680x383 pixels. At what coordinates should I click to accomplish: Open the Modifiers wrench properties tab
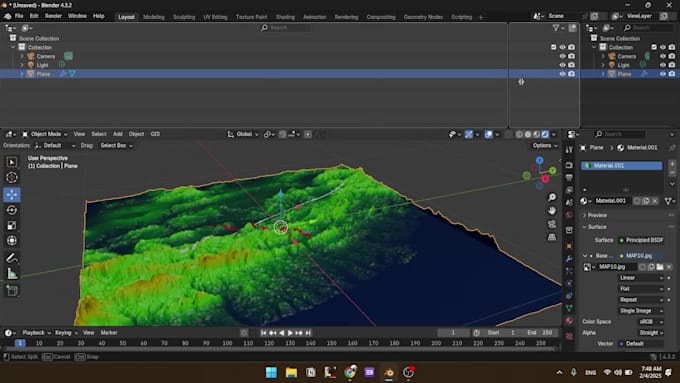(569, 259)
